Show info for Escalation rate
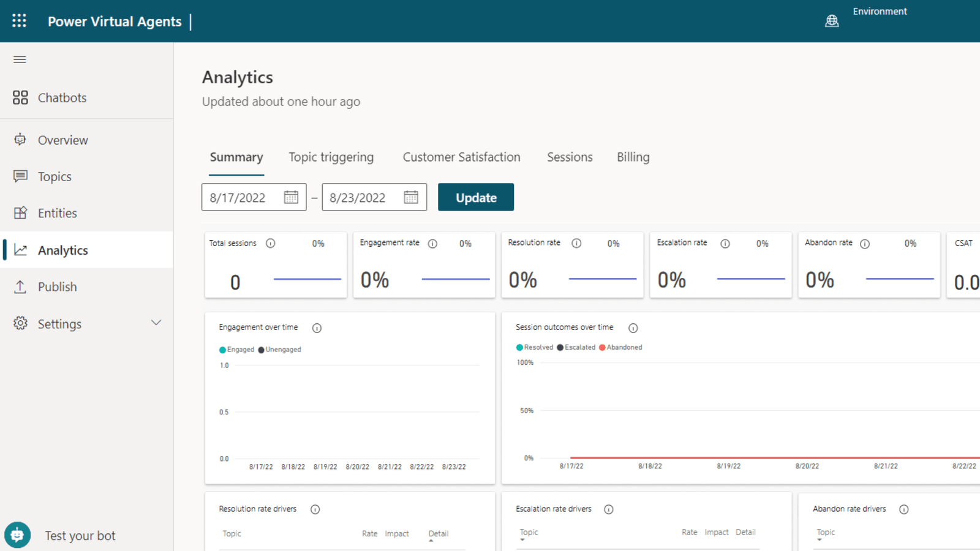Screen dimensions: 980x551 pyautogui.click(x=725, y=244)
